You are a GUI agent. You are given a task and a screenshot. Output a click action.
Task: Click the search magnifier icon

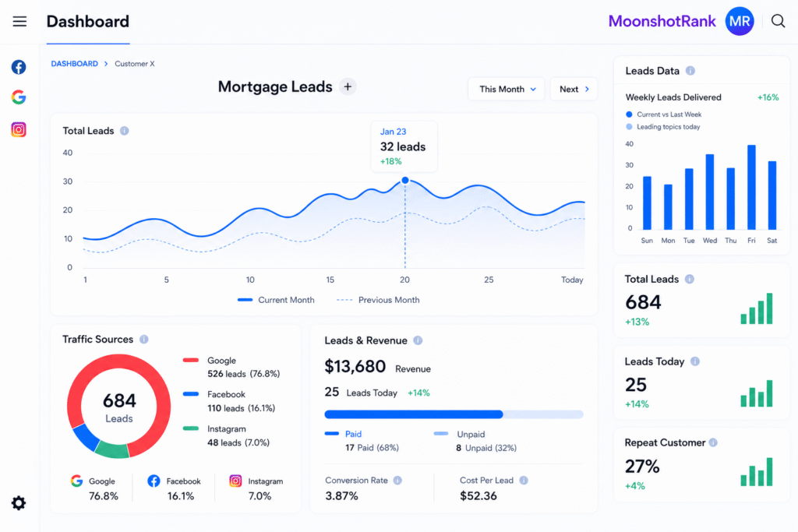tap(778, 21)
